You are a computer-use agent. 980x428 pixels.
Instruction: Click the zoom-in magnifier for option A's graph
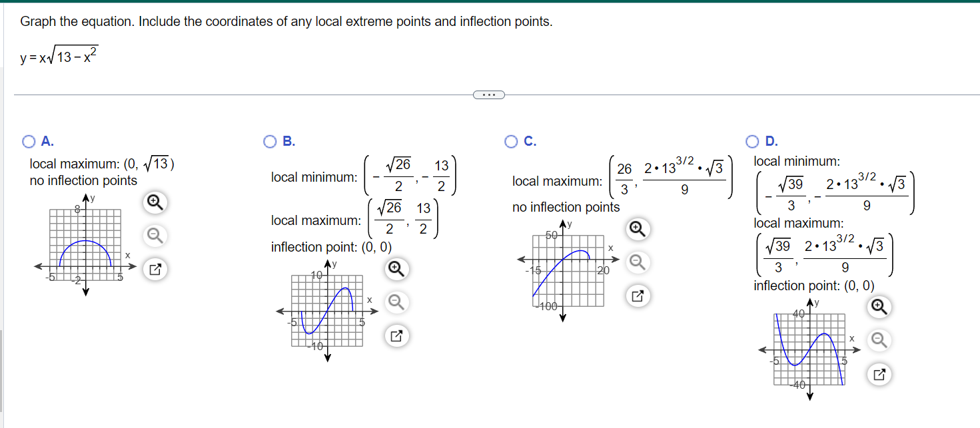[x=155, y=203]
